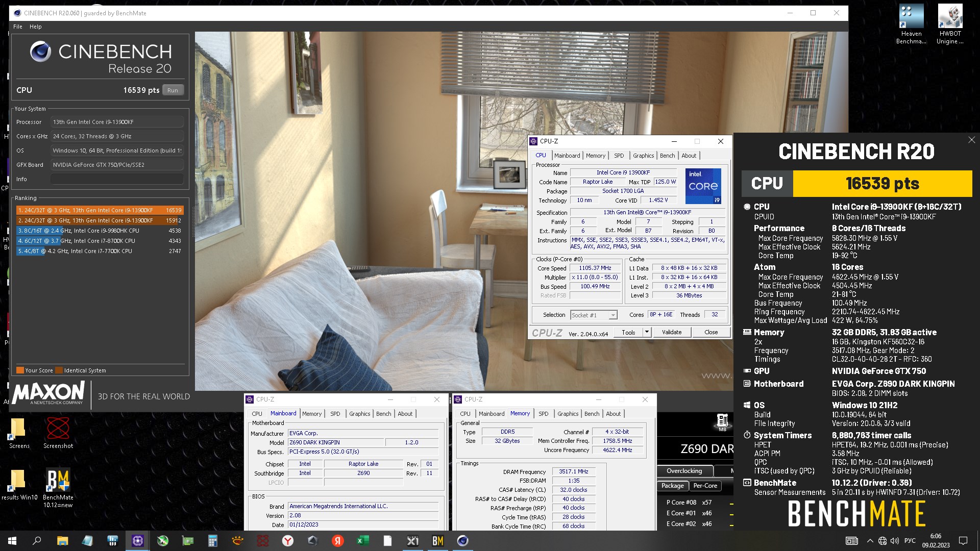Open the Action Center notifications

[x=963, y=541]
